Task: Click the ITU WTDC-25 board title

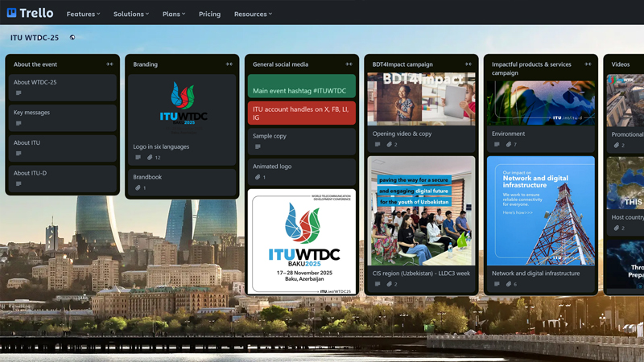Action: [x=35, y=37]
